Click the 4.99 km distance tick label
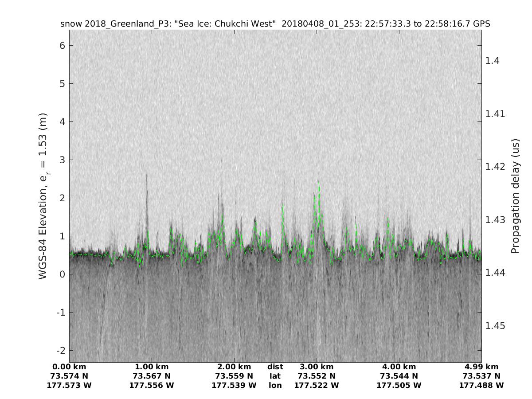Screen dimensions: 532x399 [x=481, y=367]
